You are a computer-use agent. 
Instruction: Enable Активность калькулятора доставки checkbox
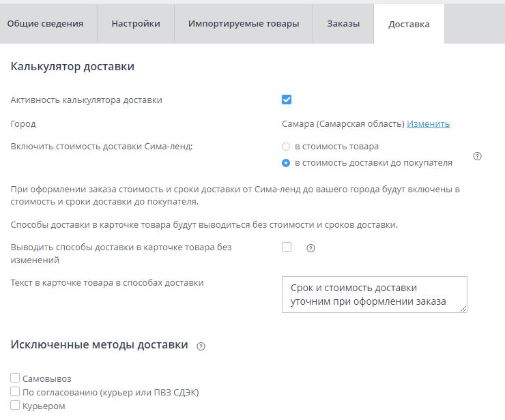tap(287, 100)
